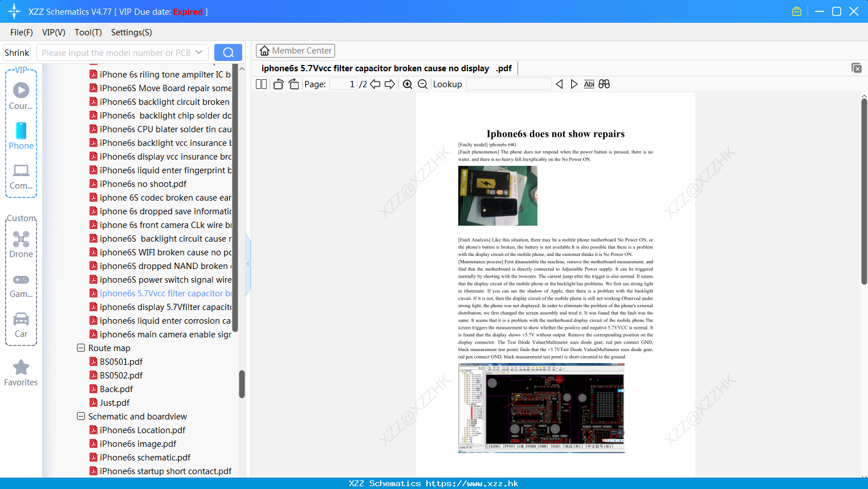Image resolution: width=868 pixels, height=489 pixels.
Task: Select the Computer category
Action: click(21, 176)
